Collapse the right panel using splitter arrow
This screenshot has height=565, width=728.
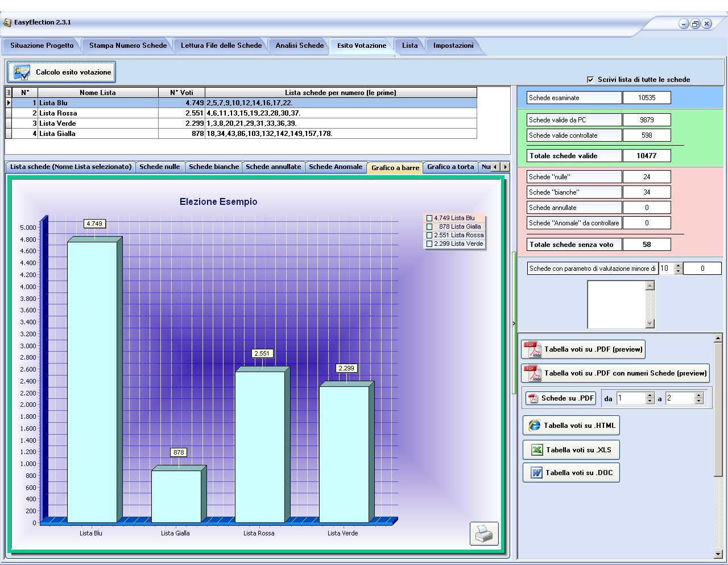514,323
